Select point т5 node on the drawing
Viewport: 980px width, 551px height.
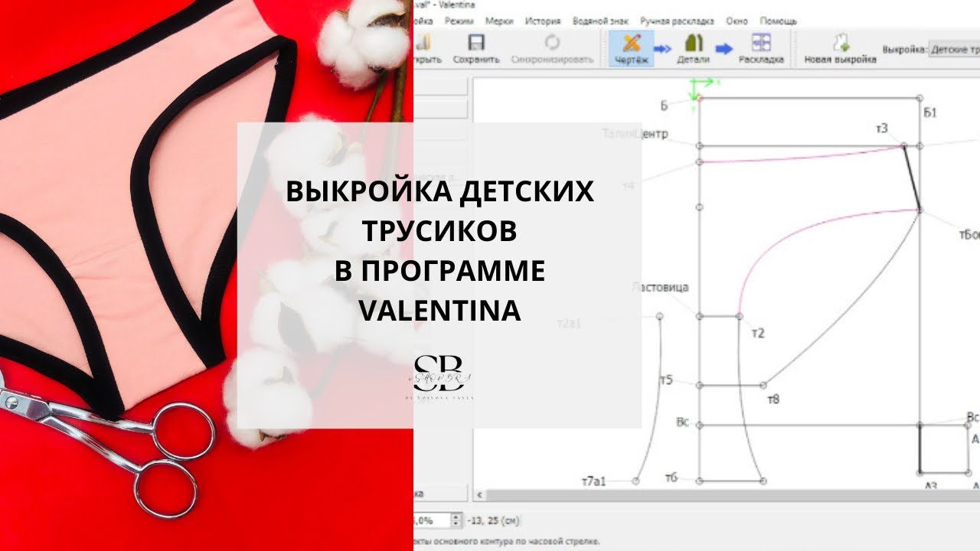tap(700, 385)
